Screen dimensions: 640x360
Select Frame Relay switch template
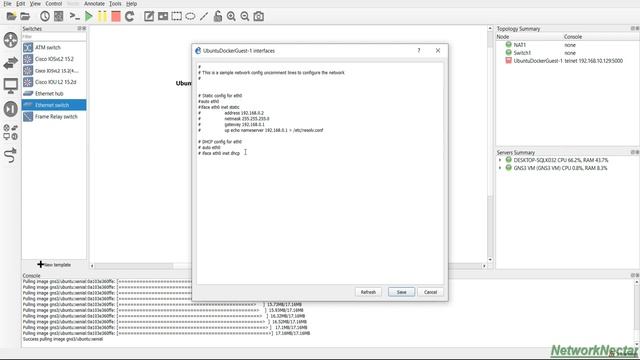54,117
